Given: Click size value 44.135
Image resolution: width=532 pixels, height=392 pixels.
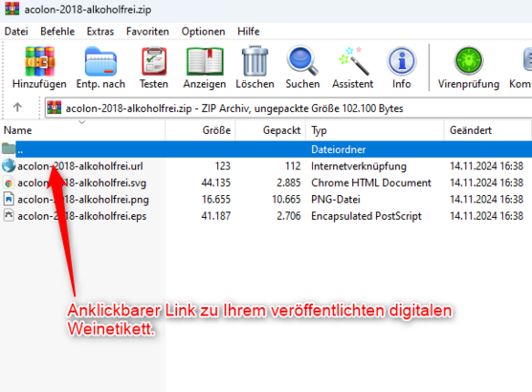Looking at the screenshot, I should [x=216, y=183].
